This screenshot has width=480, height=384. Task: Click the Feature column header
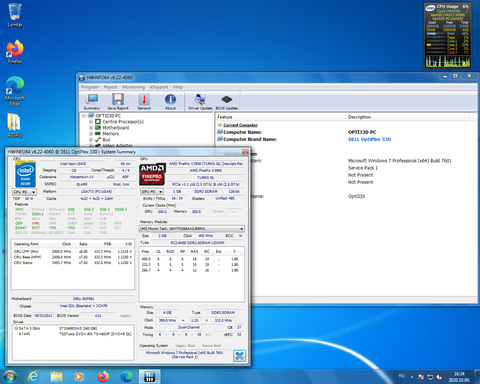[x=281, y=117]
